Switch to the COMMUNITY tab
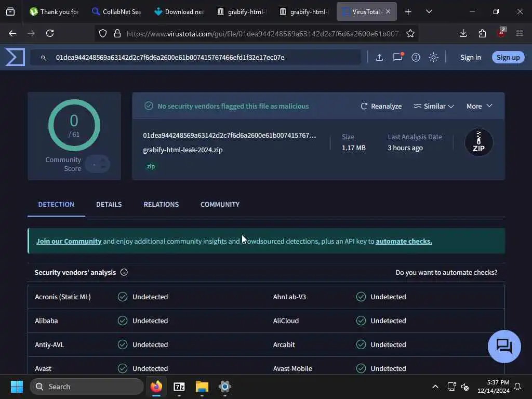This screenshot has height=399, width=532. [x=220, y=204]
